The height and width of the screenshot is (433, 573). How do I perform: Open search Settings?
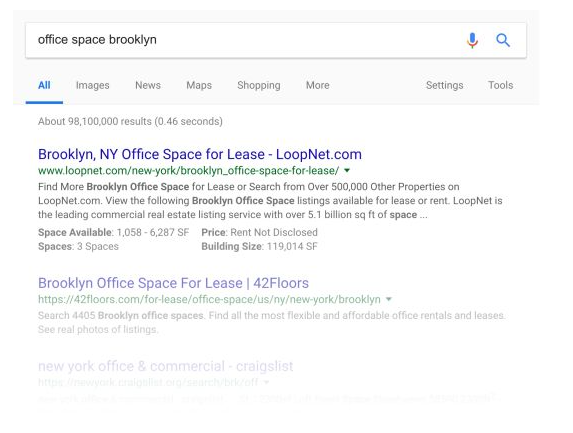click(x=444, y=85)
